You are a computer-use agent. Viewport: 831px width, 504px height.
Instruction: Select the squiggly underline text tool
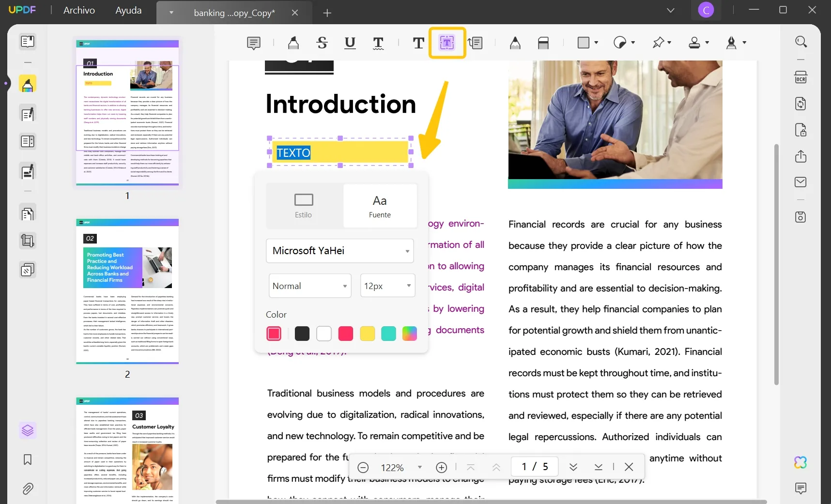coord(378,43)
